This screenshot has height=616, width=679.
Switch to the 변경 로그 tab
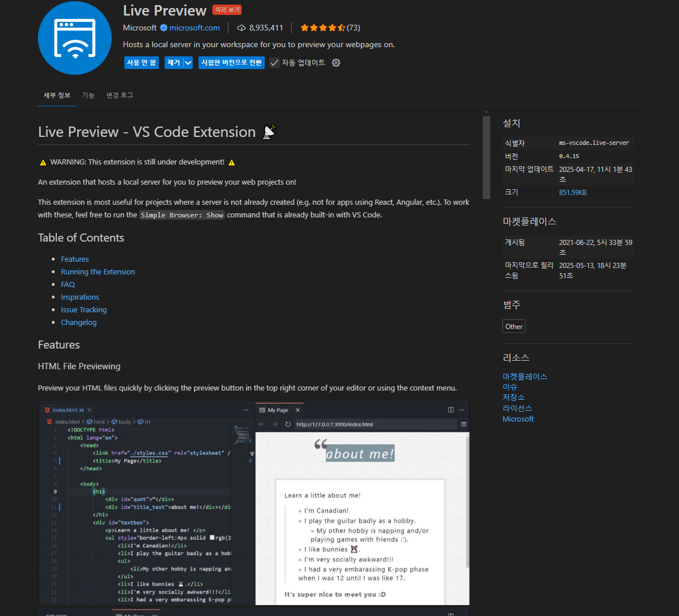[120, 95]
